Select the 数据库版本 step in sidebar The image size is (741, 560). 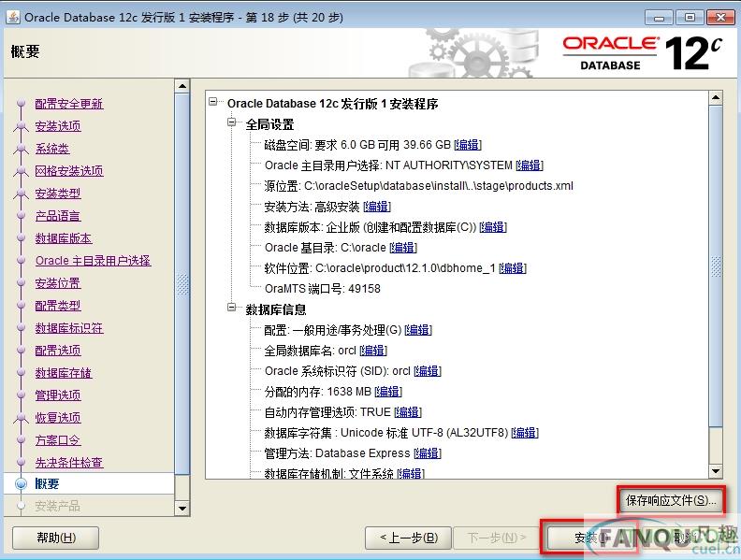64,238
